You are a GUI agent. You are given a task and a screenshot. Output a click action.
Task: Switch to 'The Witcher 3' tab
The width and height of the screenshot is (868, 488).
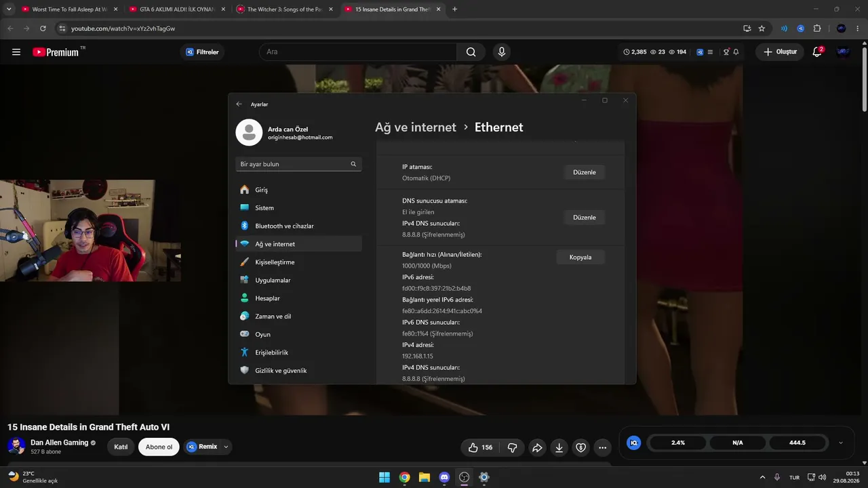284,9
